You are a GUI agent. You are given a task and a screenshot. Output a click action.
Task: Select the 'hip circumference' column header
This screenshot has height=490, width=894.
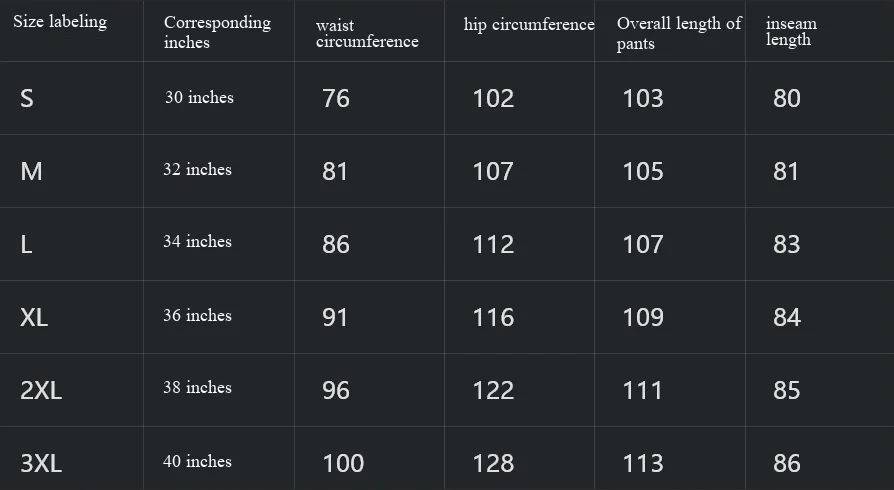tap(529, 25)
